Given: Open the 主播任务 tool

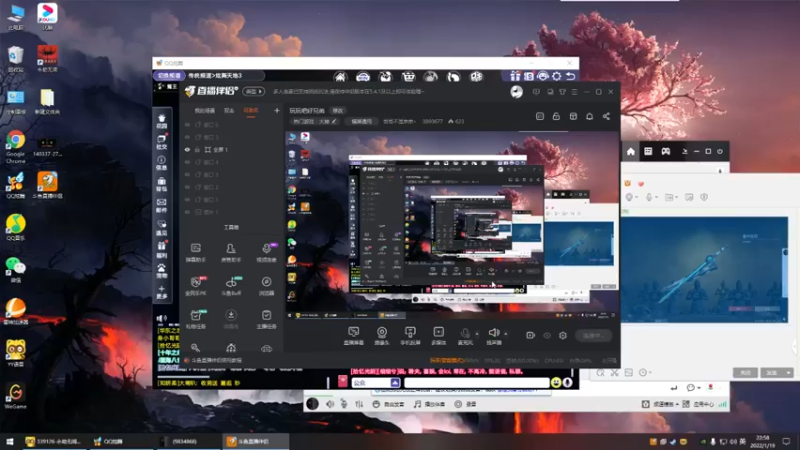Looking at the screenshot, I should [266, 319].
